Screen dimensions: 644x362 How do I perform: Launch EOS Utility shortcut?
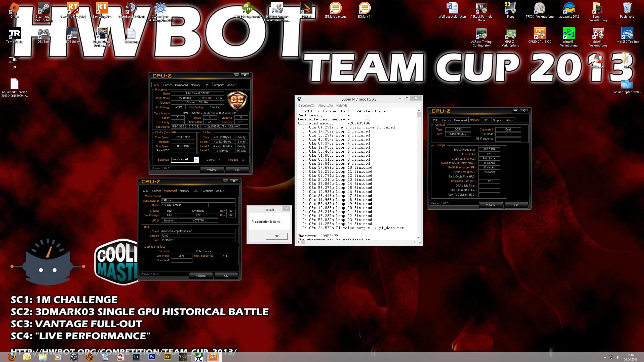tap(73, 35)
